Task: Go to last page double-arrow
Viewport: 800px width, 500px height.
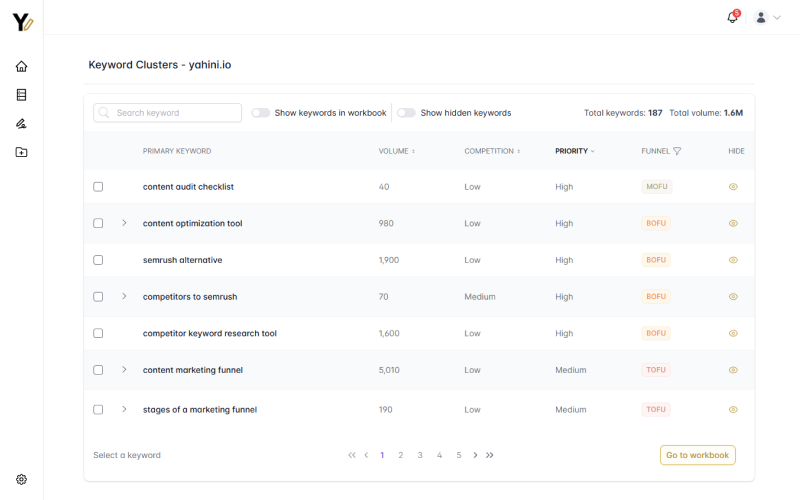Action: click(489, 455)
